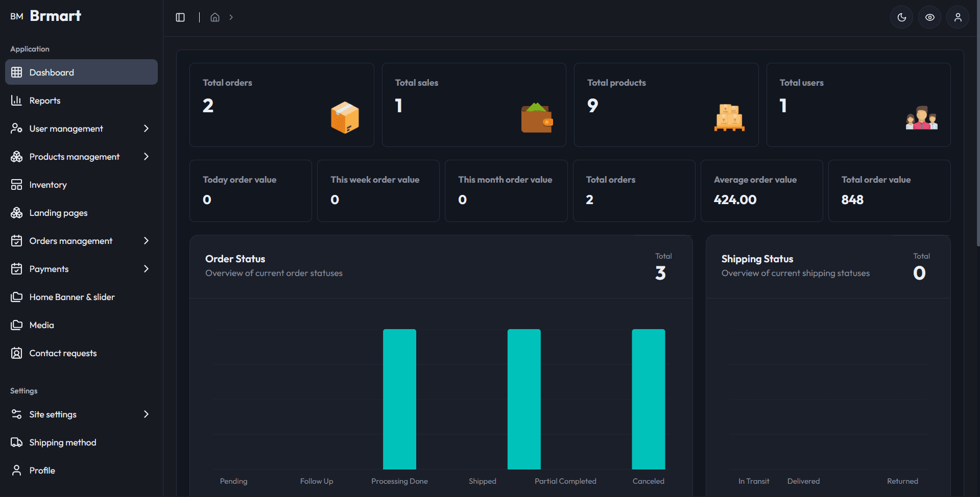Open the Reports section from sidebar
The width and height of the screenshot is (980, 497).
coord(44,100)
